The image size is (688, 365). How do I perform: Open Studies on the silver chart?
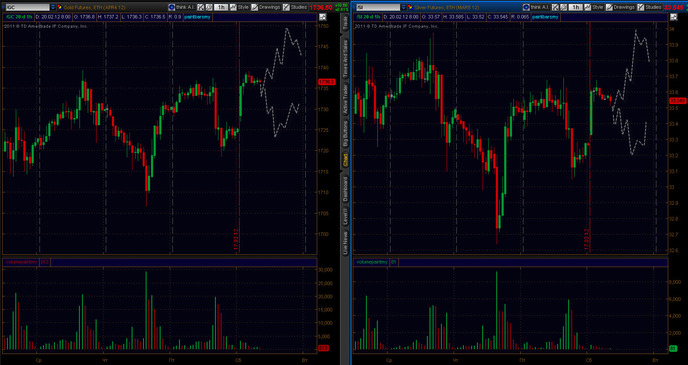[649, 7]
